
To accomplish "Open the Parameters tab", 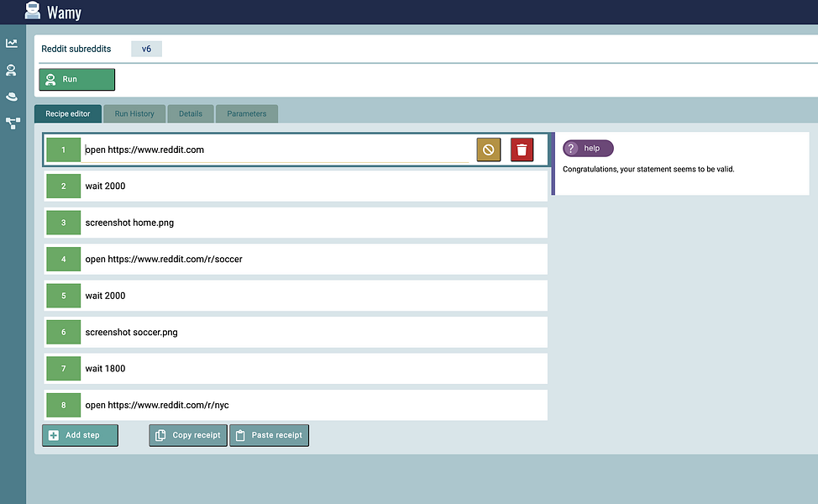I will [x=247, y=113].
